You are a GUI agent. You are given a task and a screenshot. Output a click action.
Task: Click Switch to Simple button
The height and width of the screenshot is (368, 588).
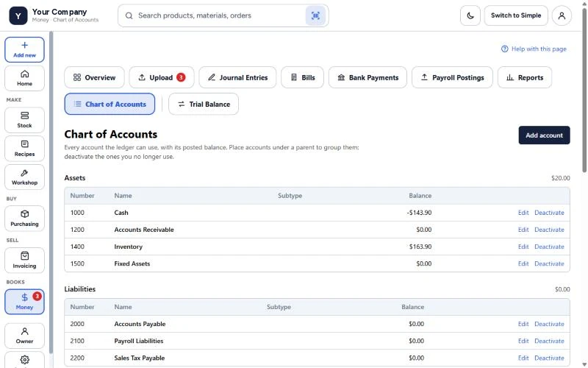516,15
